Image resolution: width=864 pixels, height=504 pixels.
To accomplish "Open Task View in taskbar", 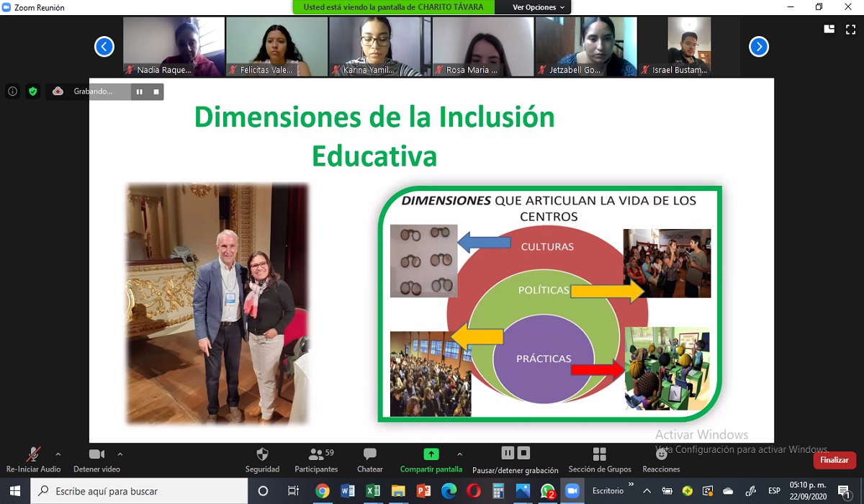I will [293, 491].
